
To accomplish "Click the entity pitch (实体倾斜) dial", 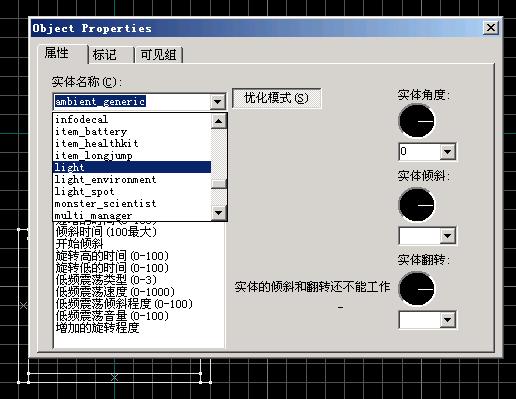I will [416, 205].
